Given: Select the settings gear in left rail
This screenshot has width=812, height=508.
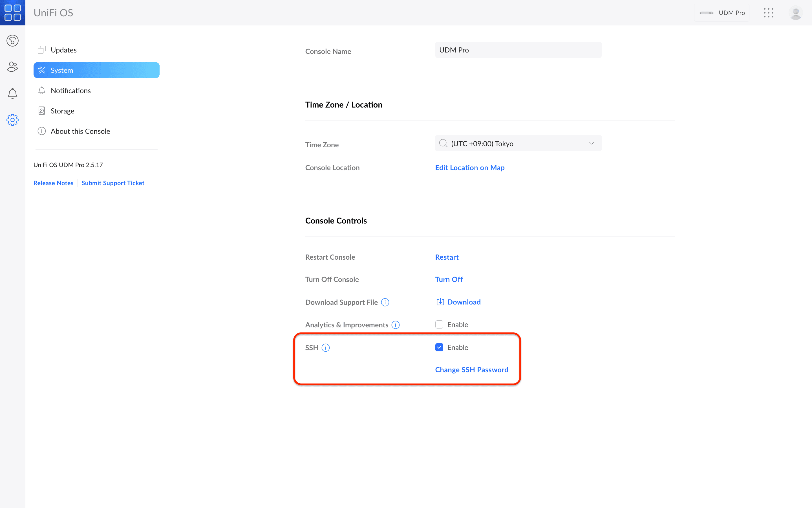Looking at the screenshot, I should [12, 120].
